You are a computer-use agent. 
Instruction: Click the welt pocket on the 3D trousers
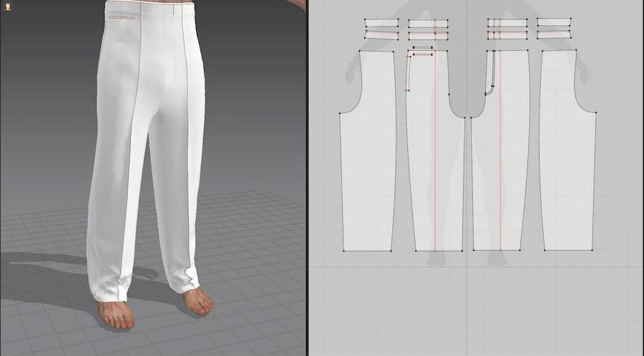pos(120,17)
